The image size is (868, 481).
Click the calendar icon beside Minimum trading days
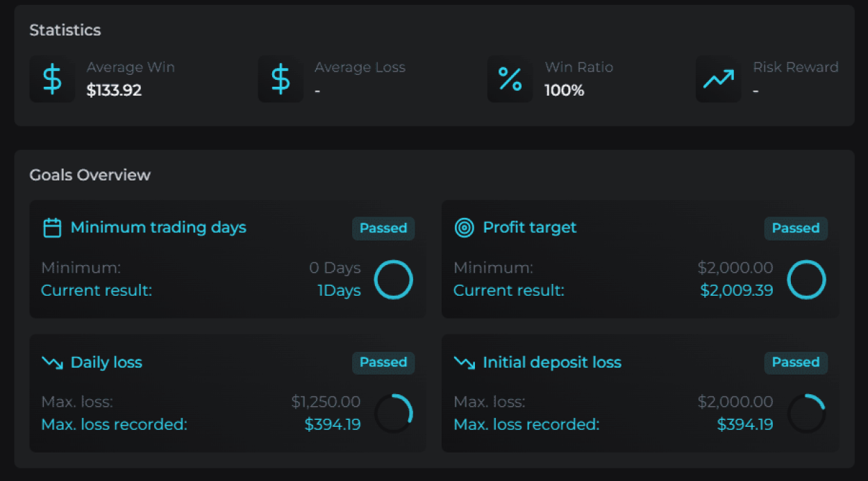[52, 228]
